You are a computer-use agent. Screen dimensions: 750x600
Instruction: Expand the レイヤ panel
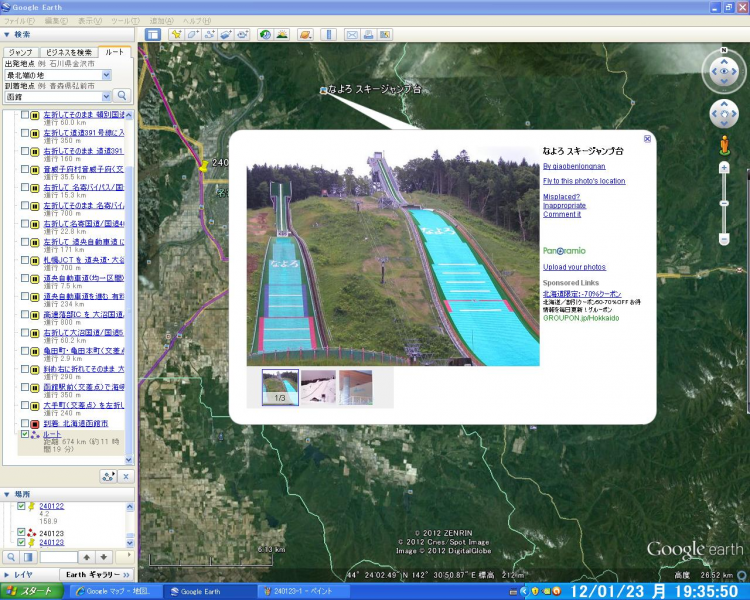pyautogui.click(x=7, y=575)
